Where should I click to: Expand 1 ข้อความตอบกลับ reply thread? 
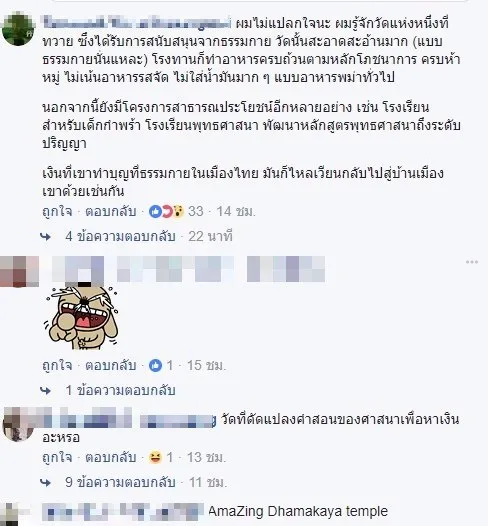[120, 390]
